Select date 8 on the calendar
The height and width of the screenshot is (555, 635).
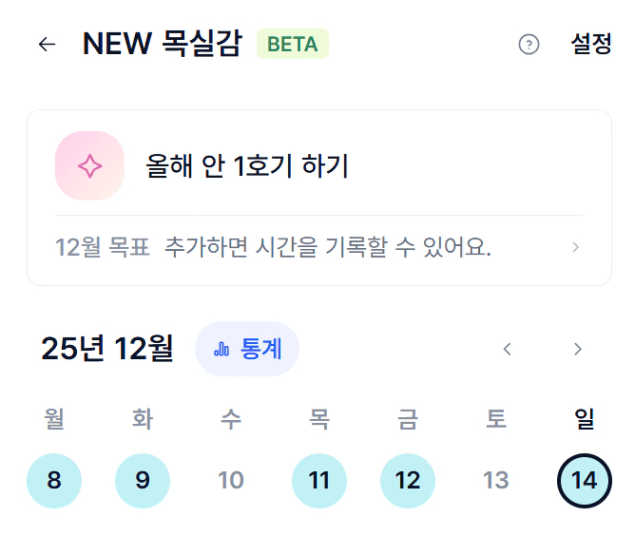coord(54,480)
